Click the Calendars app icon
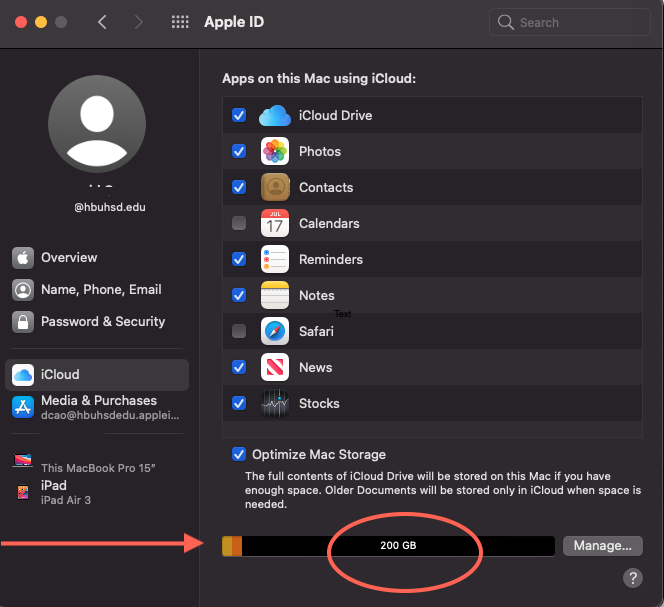 (x=275, y=223)
